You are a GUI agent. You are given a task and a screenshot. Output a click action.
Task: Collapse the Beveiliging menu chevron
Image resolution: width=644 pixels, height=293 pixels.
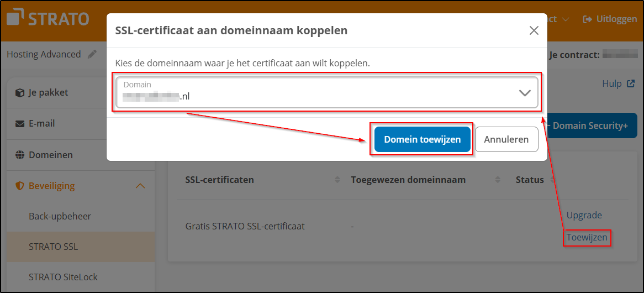tap(140, 186)
